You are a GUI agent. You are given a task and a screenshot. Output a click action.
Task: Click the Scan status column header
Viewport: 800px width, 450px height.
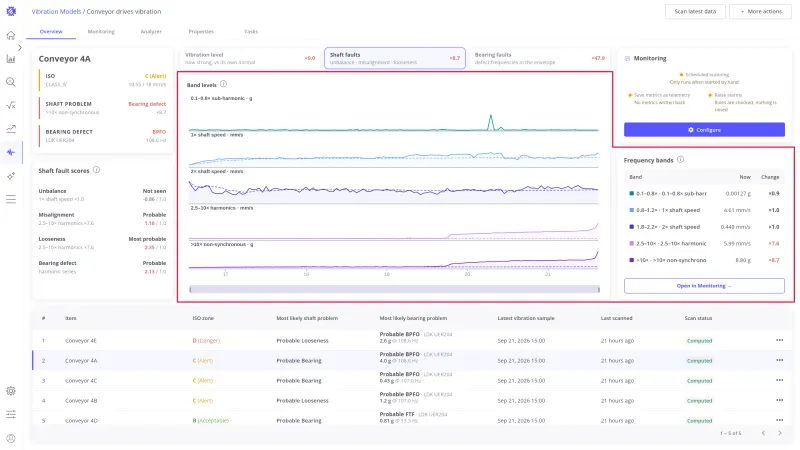[x=698, y=318]
